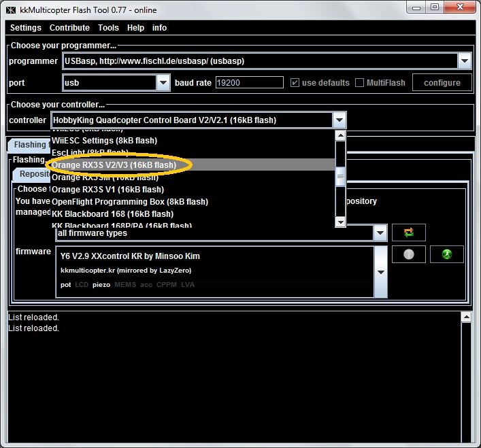Close the kkMulticopter Flash Tool window

coord(460,7)
